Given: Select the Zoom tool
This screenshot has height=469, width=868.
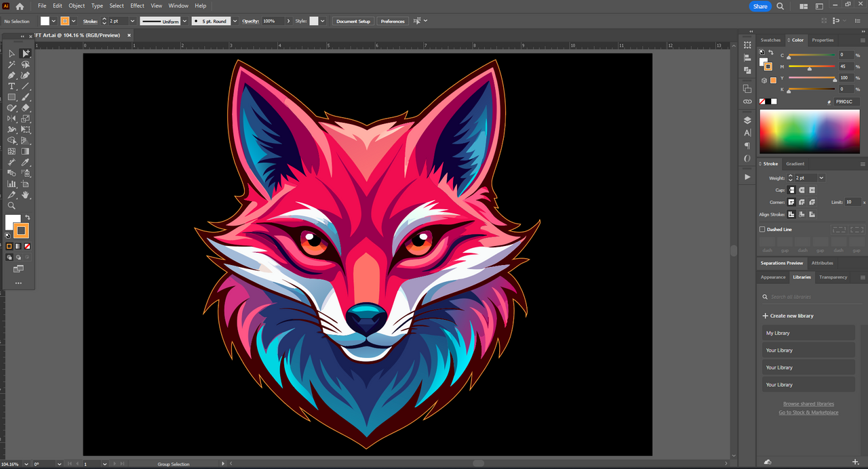Looking at the screenshot, I should [x=12, y=205].
